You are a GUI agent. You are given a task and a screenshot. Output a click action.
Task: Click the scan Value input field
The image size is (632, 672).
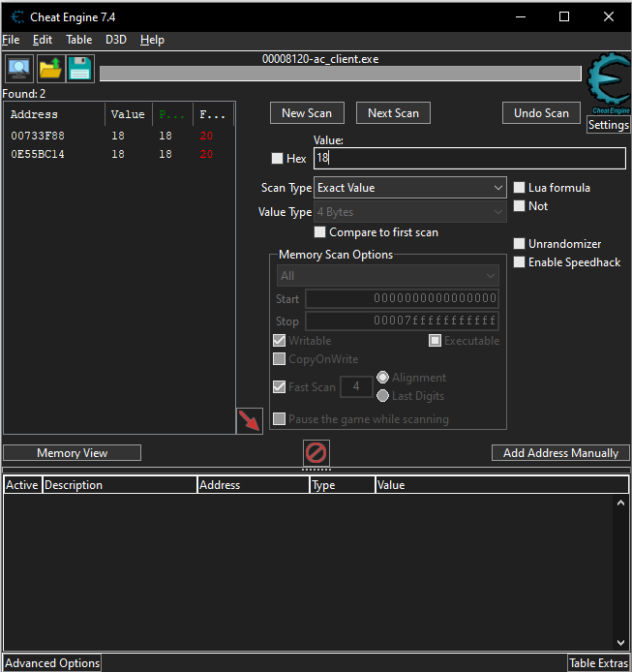pos(469,158)
